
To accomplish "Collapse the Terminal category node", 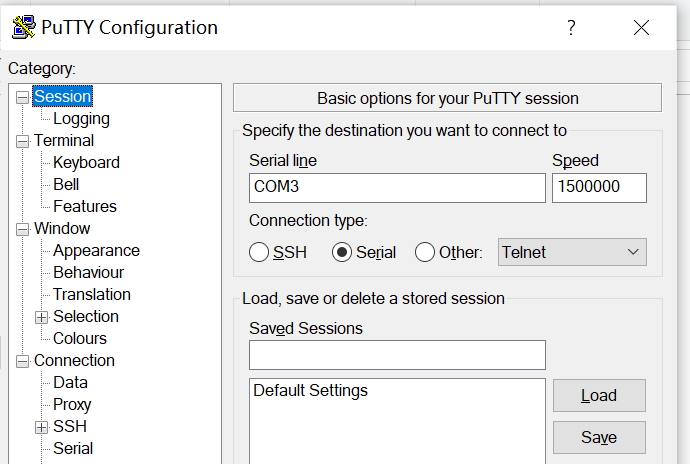I will tap(22, 141).
